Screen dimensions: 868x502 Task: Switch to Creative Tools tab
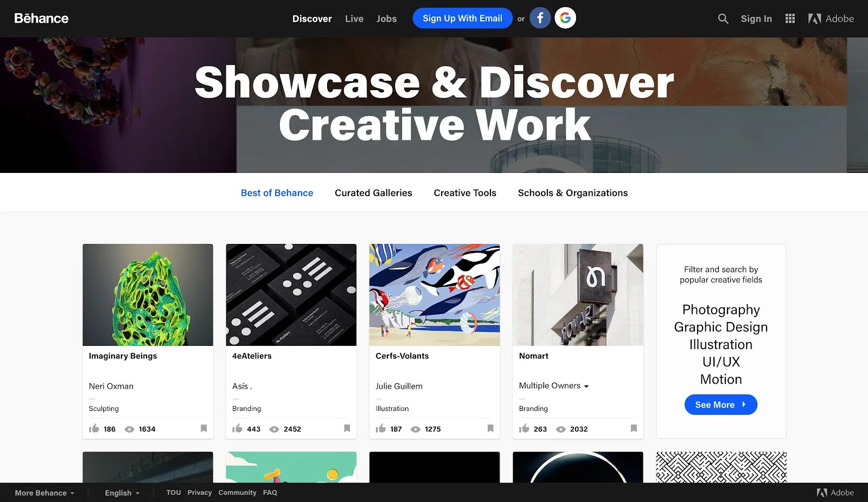coord(465,193)
